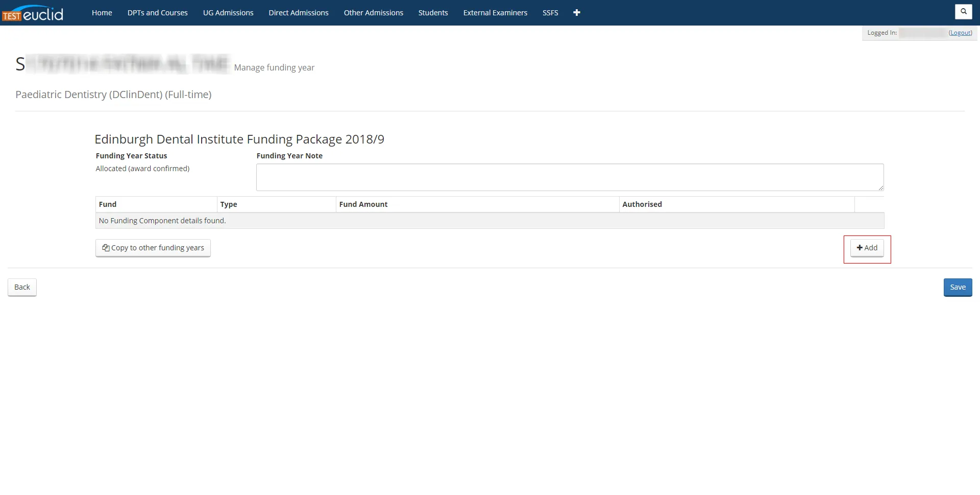
Task: Click the TEST EUCLID logo
Action: (x=33, y=13)
